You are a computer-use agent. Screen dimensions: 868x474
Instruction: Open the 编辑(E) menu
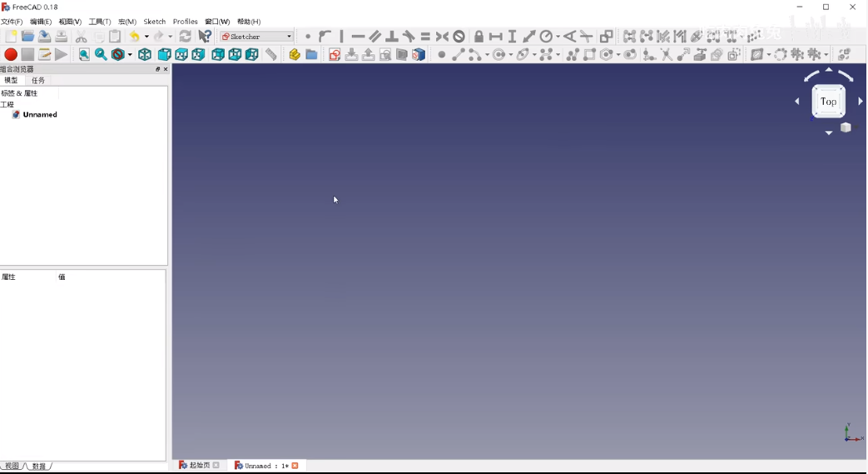tap(41, 22)
